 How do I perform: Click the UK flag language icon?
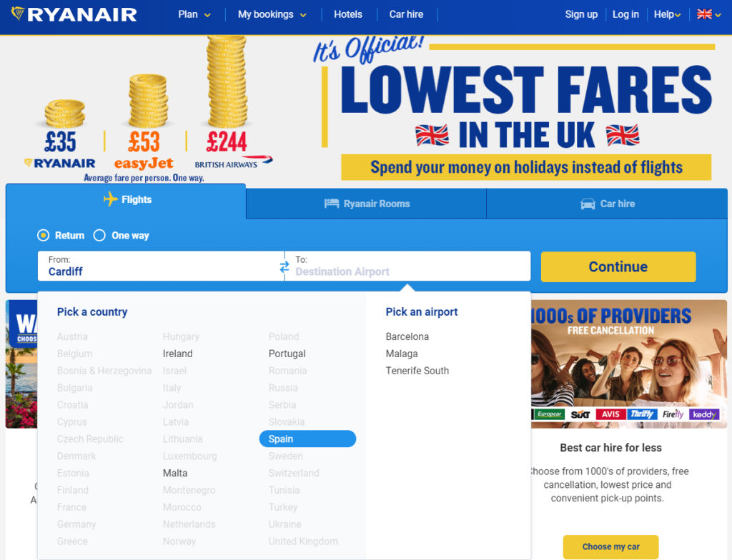pyautogui.click(x=704, y=14)
